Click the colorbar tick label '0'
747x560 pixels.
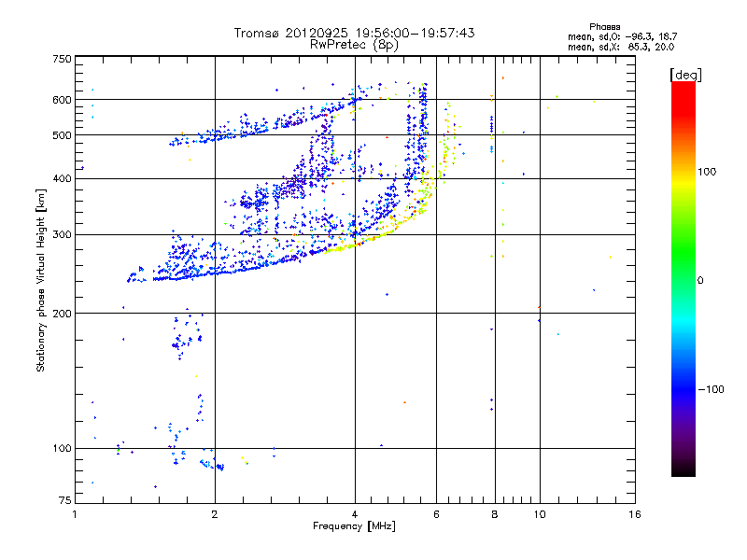(x=700, y=281)
